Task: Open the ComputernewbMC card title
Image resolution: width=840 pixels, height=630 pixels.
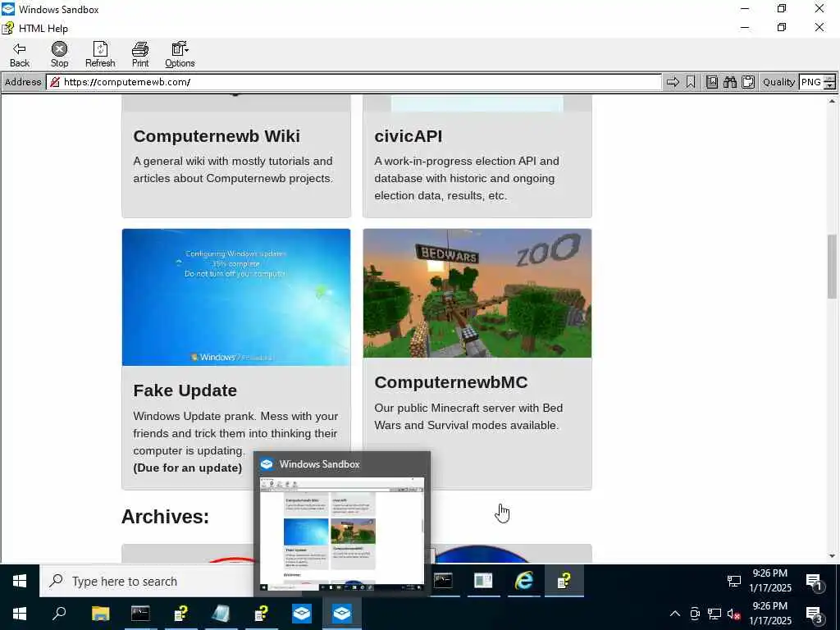Action: (x=451, y=382)
